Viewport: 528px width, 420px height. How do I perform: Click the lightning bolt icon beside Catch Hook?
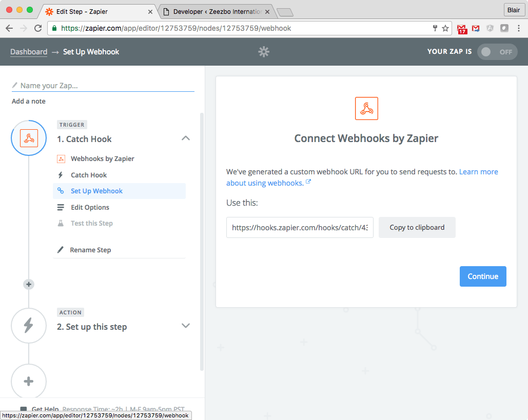pyautogui.click(x=61, y=175)
